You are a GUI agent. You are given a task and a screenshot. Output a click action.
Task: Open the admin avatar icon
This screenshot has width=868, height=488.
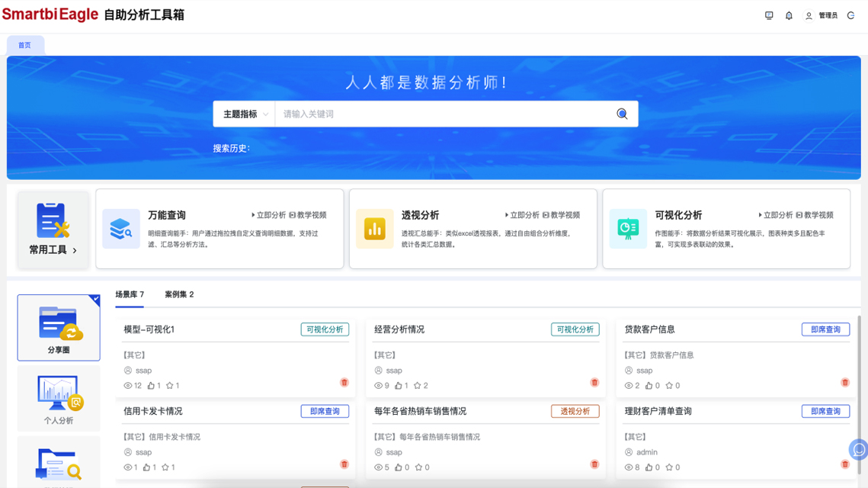coord(809,15)
